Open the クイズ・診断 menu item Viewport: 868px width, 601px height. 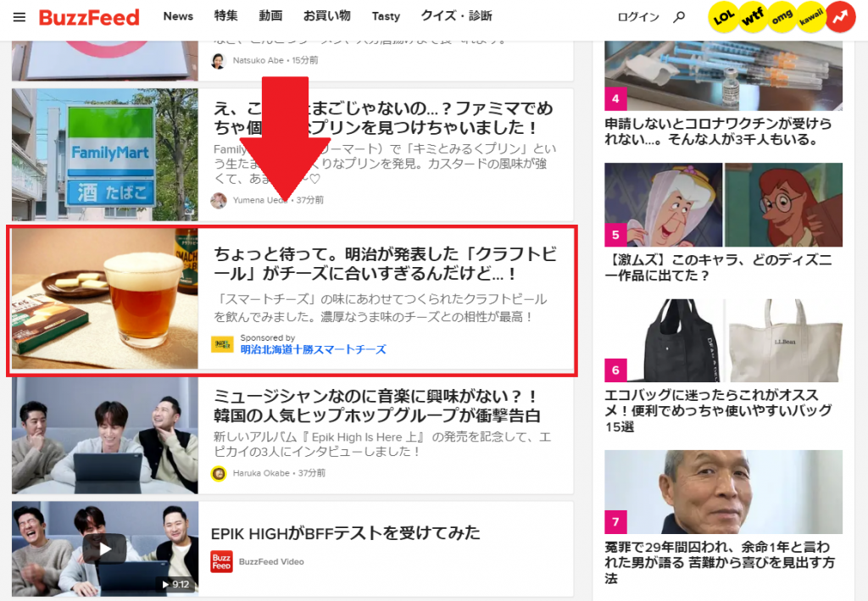(457, 16)
